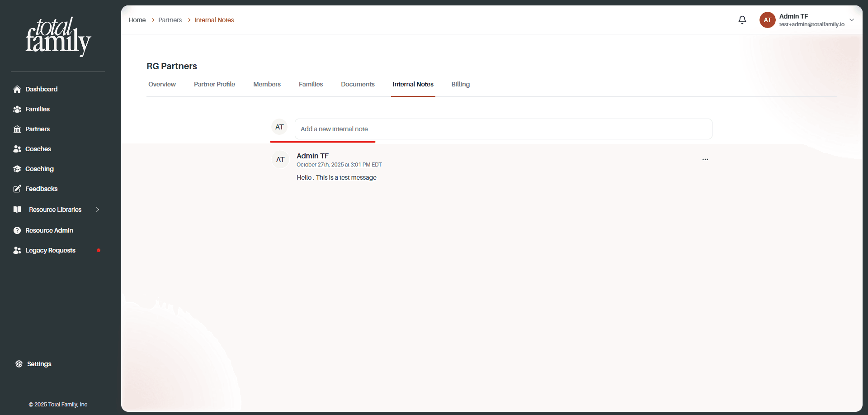Screen dimensions: 868x415
Task: Open the Billing tab
Action: coord(460,85)
